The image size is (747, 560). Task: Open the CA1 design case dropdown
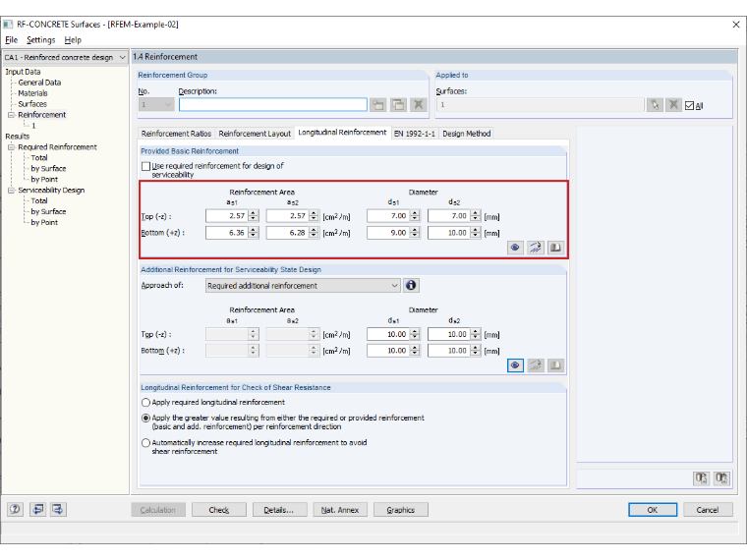click(x=123, y=57)
